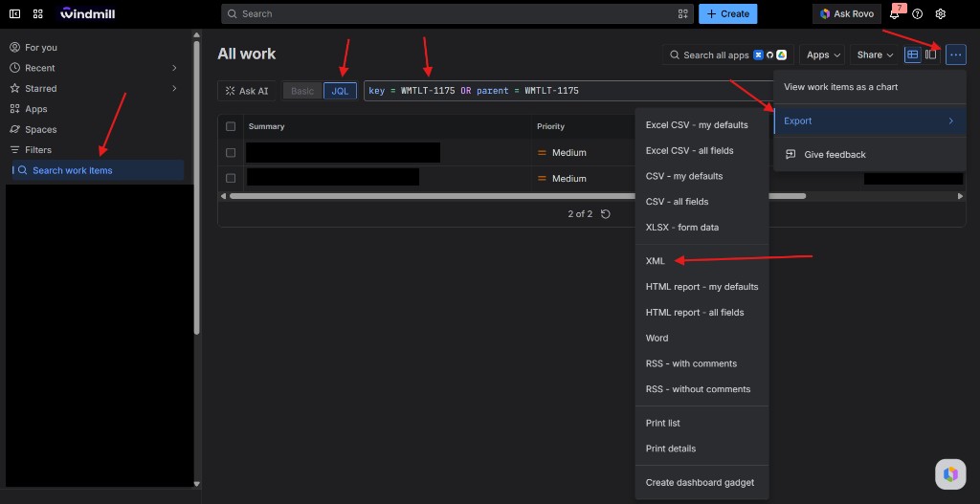
Task: Export RSS - with comments
Action: tap(702, 363)
